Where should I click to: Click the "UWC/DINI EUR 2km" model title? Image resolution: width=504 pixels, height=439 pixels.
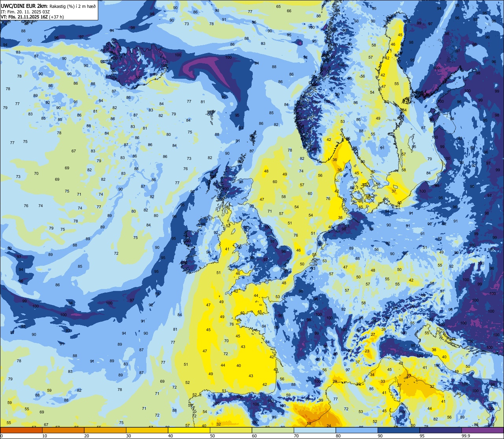[x=24, y=6]
